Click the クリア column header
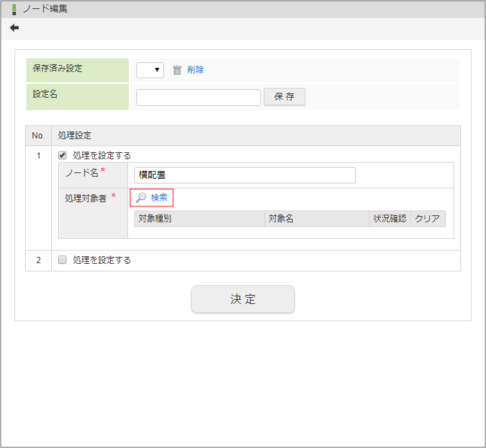Image resolution: width=486 pixels, height=448 pixels. click(x=428, y=219)
